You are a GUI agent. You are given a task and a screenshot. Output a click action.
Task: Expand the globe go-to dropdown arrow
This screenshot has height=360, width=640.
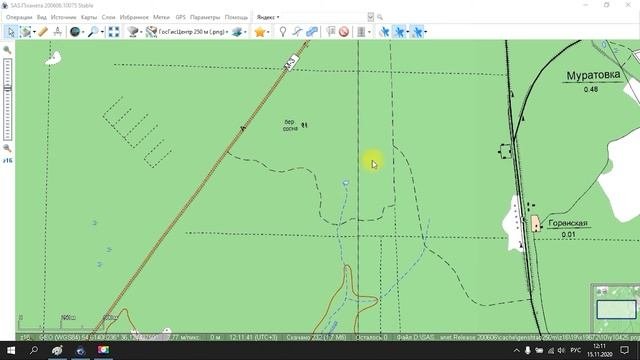[x=83, y=32]
